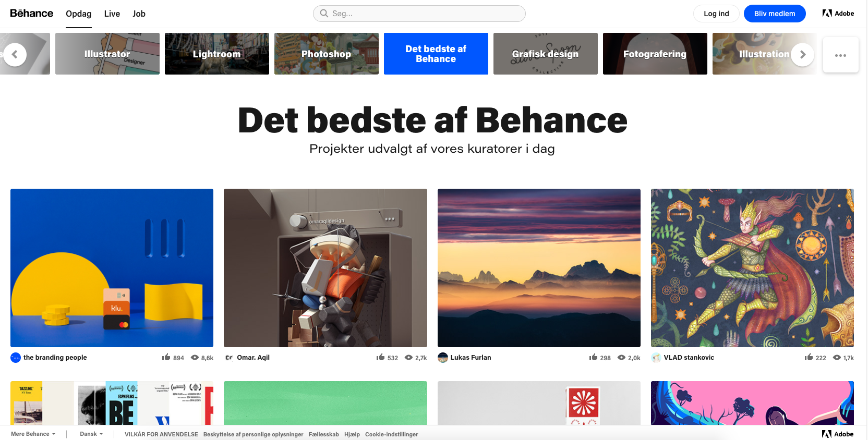868x440 pixels.
Task: Click the Behance logo
Action: (x=31, y=13)
